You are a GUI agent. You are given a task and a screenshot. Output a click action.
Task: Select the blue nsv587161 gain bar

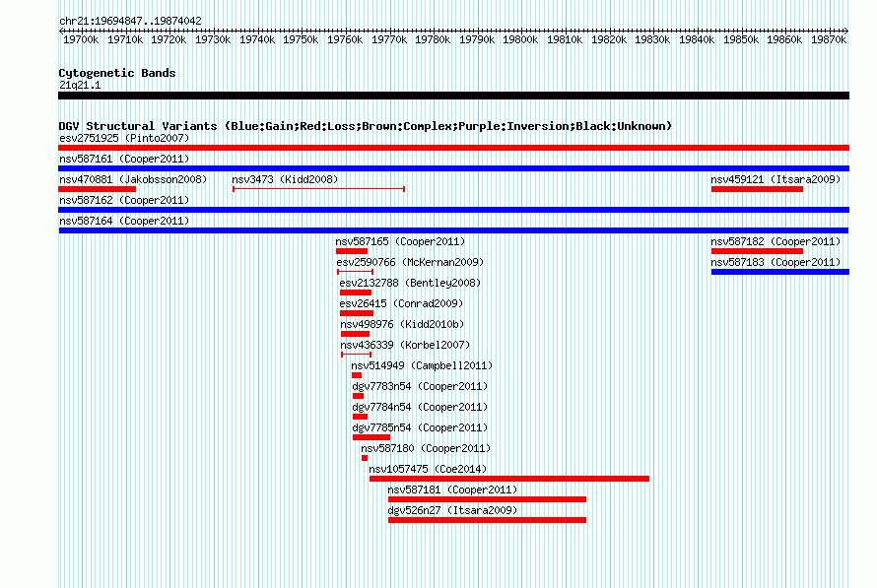pyautogui.click(x=453, y=168)
